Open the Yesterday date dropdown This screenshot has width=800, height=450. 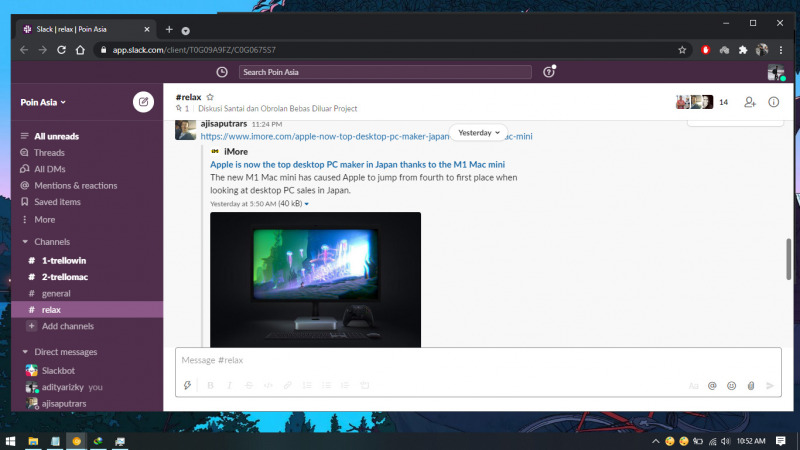pos(479,133)
